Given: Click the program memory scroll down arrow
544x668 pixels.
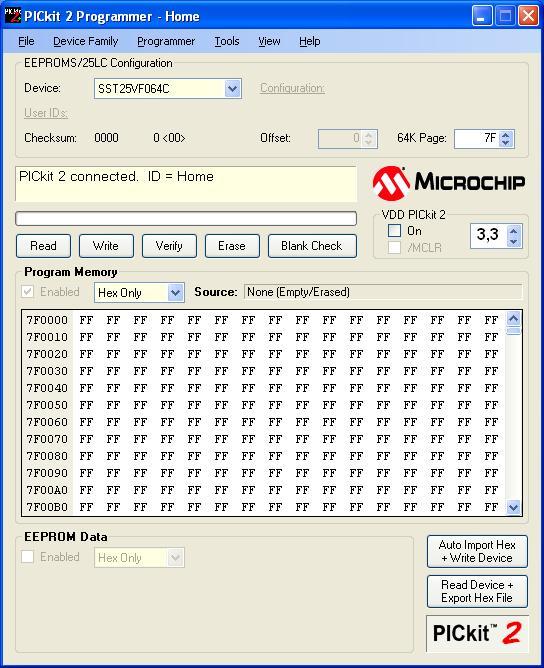Looking at the screenshot, I should (x=514, y=507).
